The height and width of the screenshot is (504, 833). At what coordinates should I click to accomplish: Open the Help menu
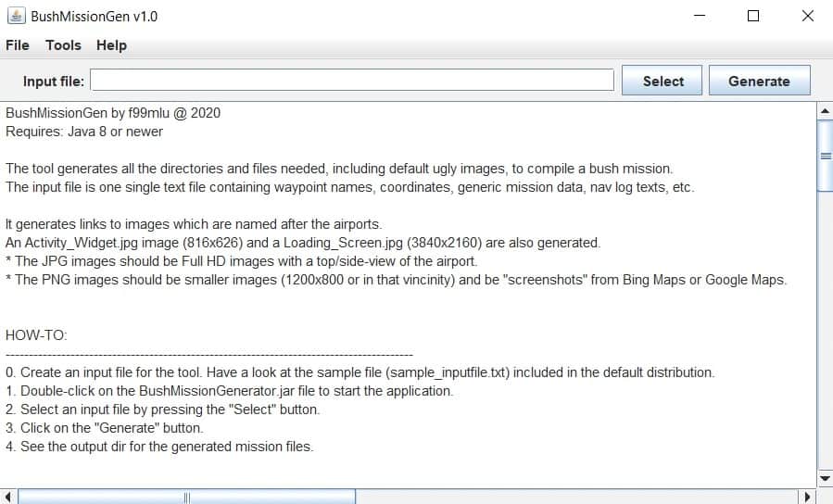pyautogui.click(x=111, y=45)
